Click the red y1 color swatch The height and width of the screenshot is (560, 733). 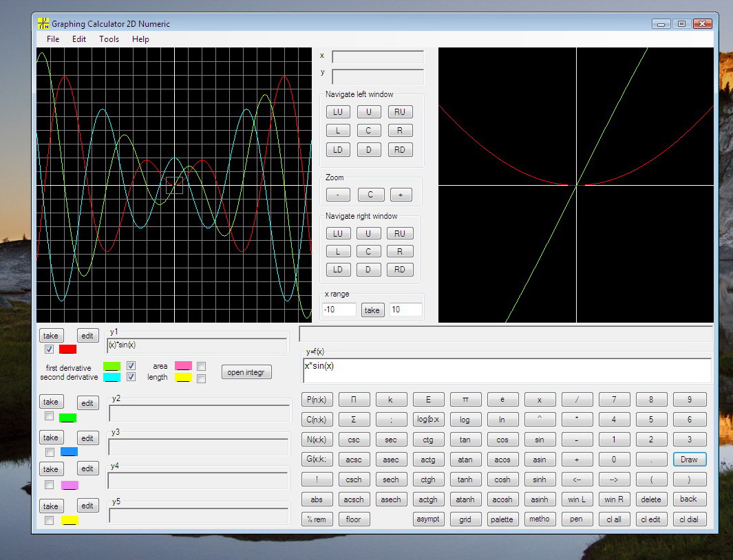click(67, 349)
